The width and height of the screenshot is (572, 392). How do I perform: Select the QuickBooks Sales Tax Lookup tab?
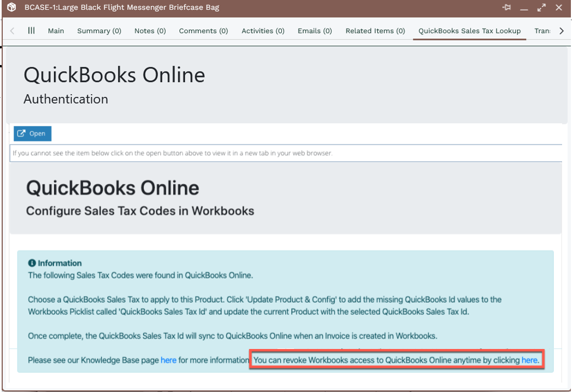point(469,31)
